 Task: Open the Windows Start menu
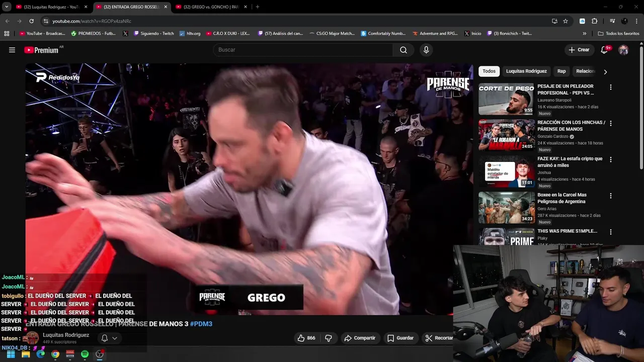pos(11,354)
